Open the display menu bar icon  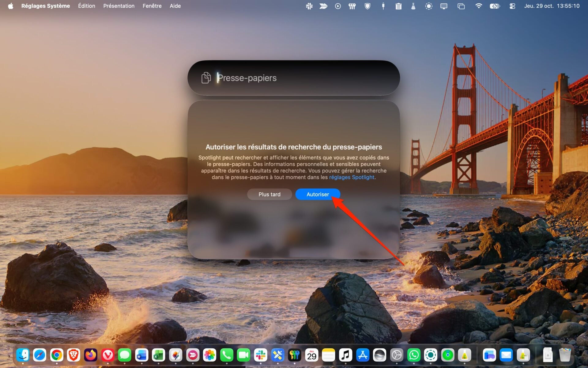click(x=444, y=6)
